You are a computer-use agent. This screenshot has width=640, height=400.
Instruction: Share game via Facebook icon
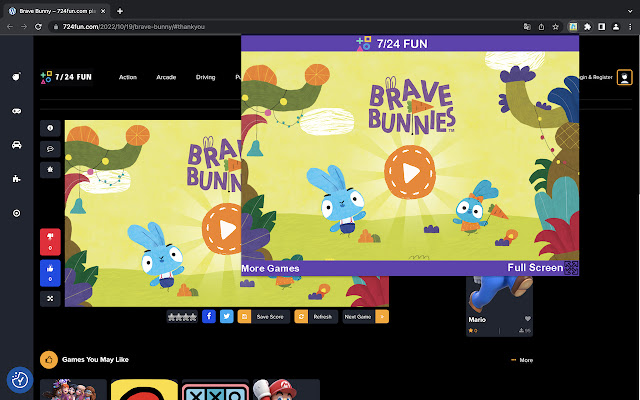[209, 316]
